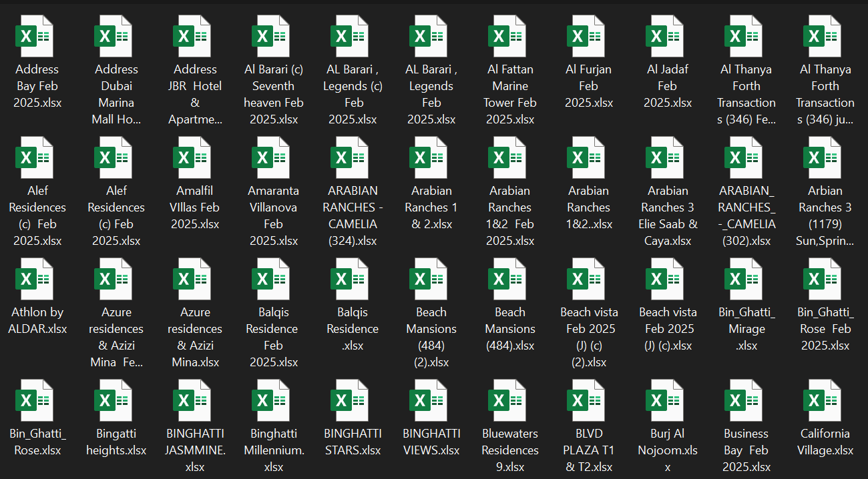The image size is (868, 479).
Task: Choose the Amaranta Villanova Feb 2025 workbook
Action: (273, 158)
